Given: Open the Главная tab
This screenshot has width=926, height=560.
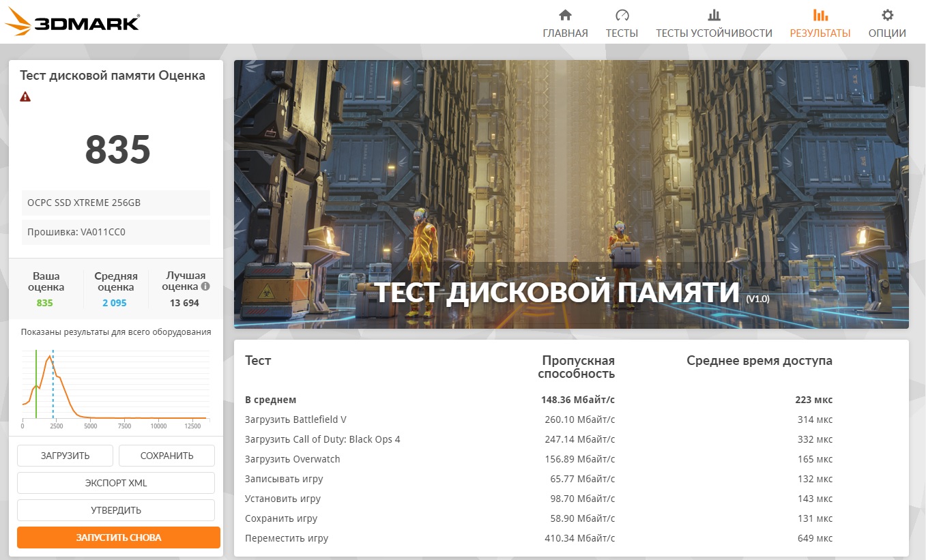Looking at the screenshot, I should [x=565, y=33].
